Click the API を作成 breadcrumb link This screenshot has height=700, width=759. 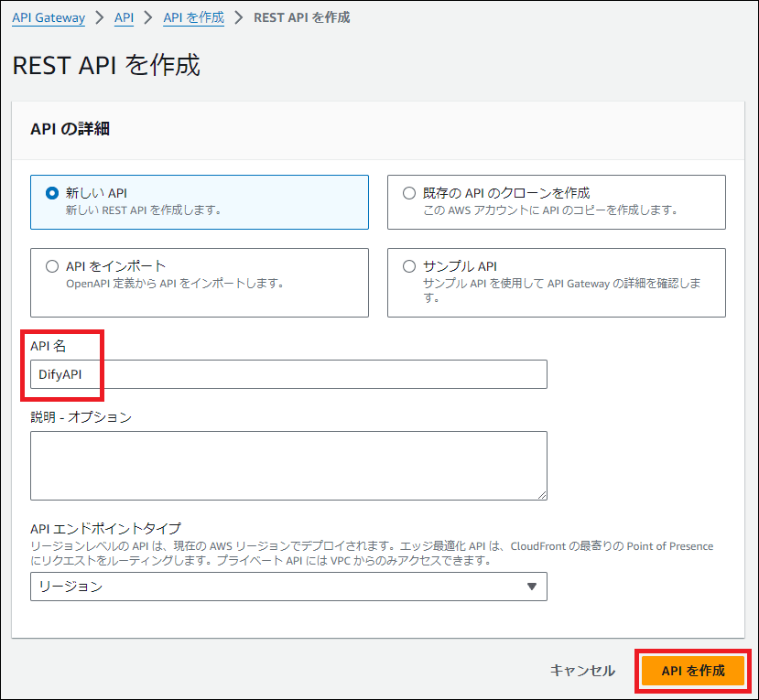pyautogui.click(x=193, y=17)
